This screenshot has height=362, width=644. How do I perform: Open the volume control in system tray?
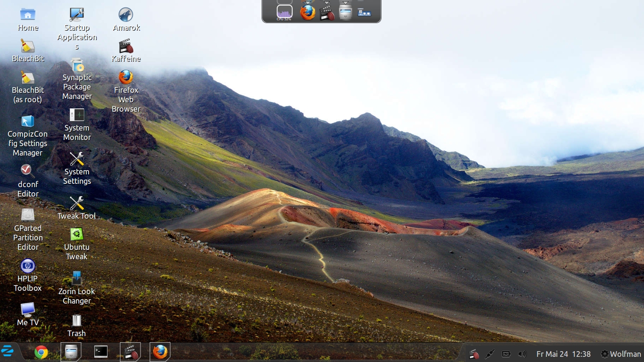point(522,354)
